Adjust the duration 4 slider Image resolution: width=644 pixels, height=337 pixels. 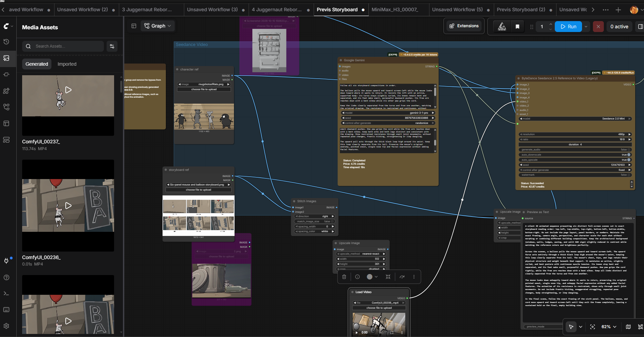(575, 145)
